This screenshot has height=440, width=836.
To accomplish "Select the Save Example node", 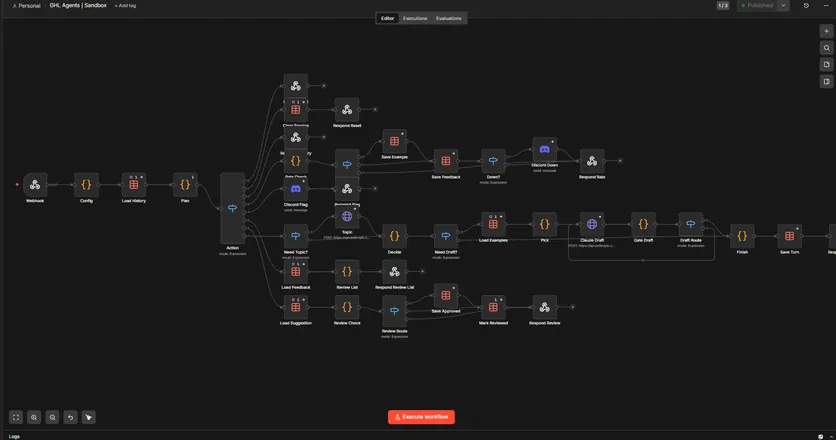I will 394,141.
